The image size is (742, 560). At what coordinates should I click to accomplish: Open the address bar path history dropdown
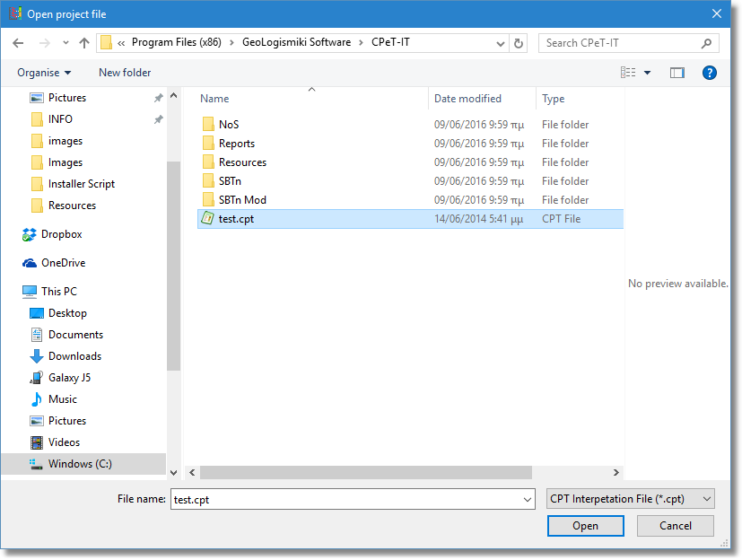pos(501,43)
